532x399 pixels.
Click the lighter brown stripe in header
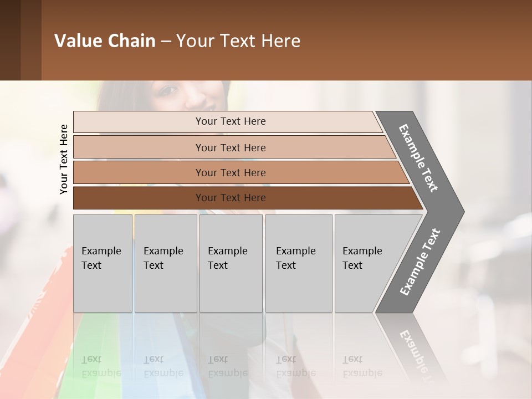[31, 40]
